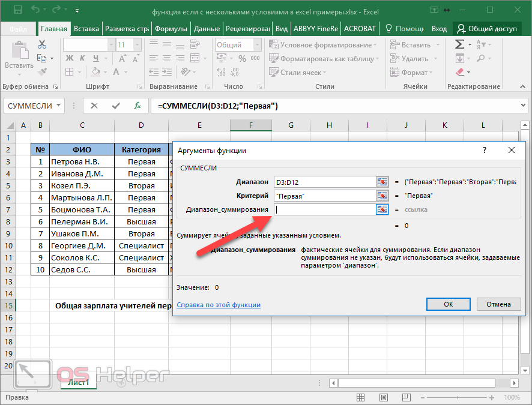The image size is (532, 405).
Task: Expand the formula bar chevron
Action: tap(523, 106)
